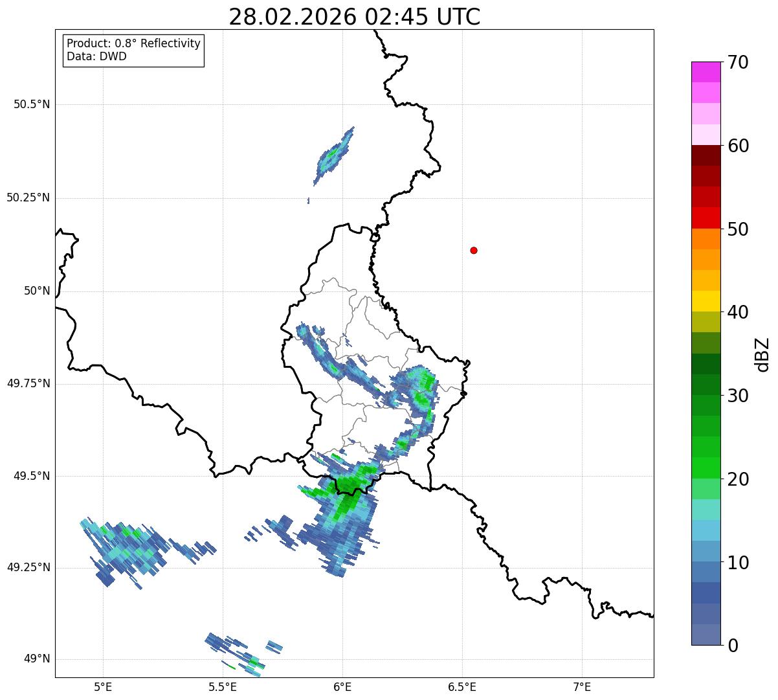The width and height of the screenshot is (778, 700).
Task: Click the 50°N latitude label
Action: tap(37, 291)
